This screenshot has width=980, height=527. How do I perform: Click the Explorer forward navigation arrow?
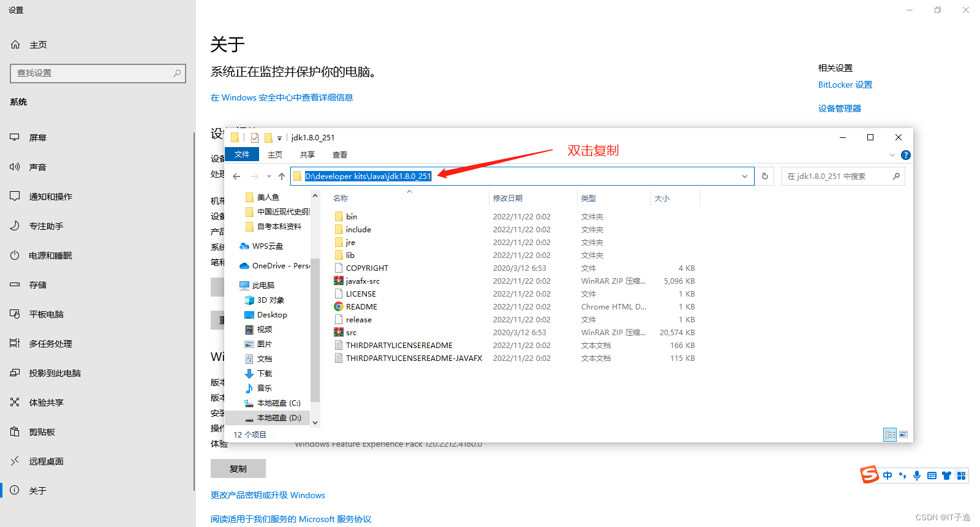255,176
